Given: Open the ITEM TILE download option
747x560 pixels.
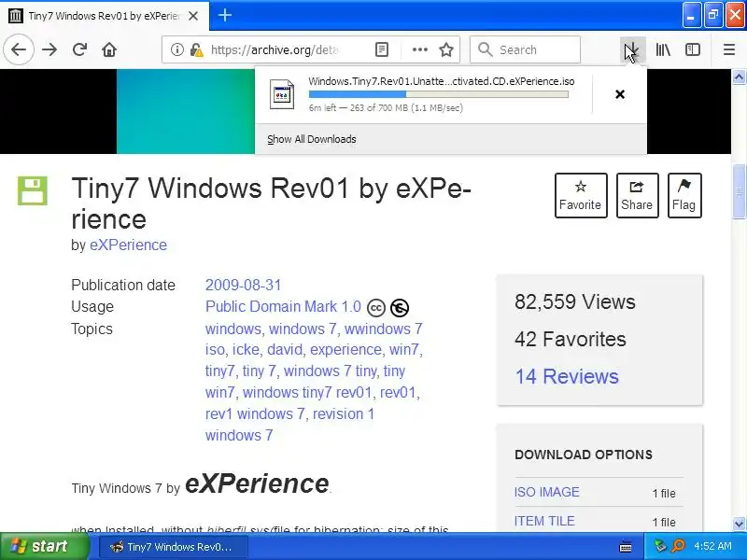Looking at the screenshot, I should pyautogui.click(x=544, y=521).
